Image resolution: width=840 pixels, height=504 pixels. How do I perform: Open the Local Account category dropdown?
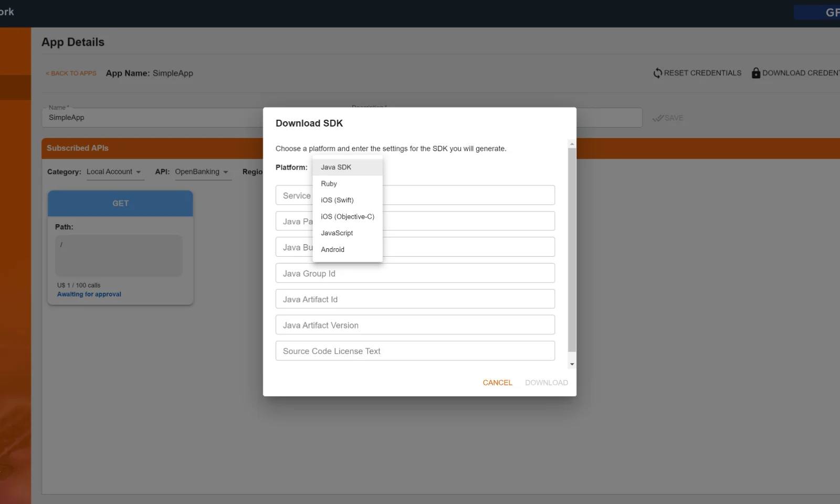coord(114,172)
